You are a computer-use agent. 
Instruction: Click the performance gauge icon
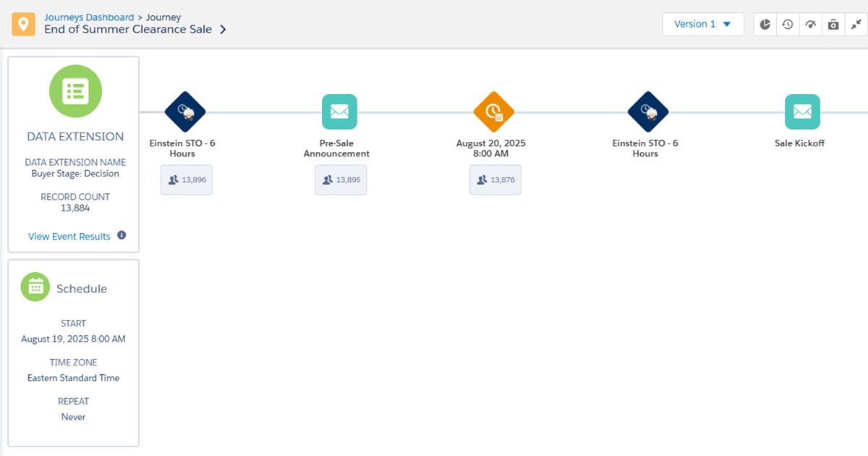[x=810, y=24]
